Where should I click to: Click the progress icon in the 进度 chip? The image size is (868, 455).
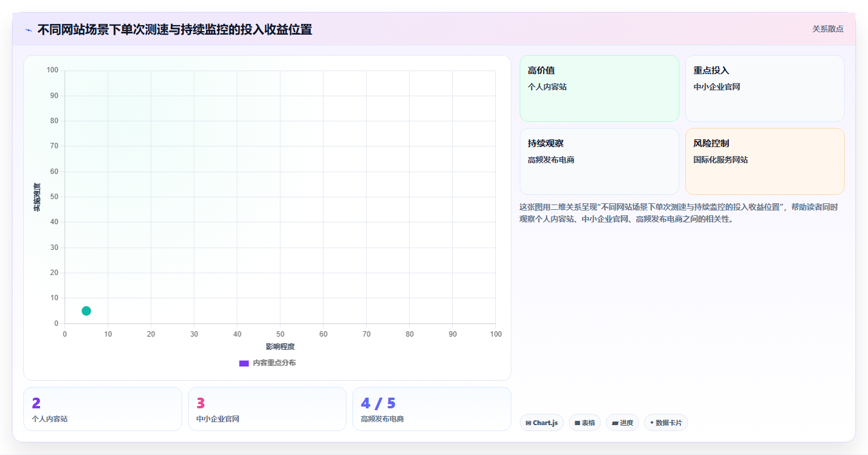[615, 423]
